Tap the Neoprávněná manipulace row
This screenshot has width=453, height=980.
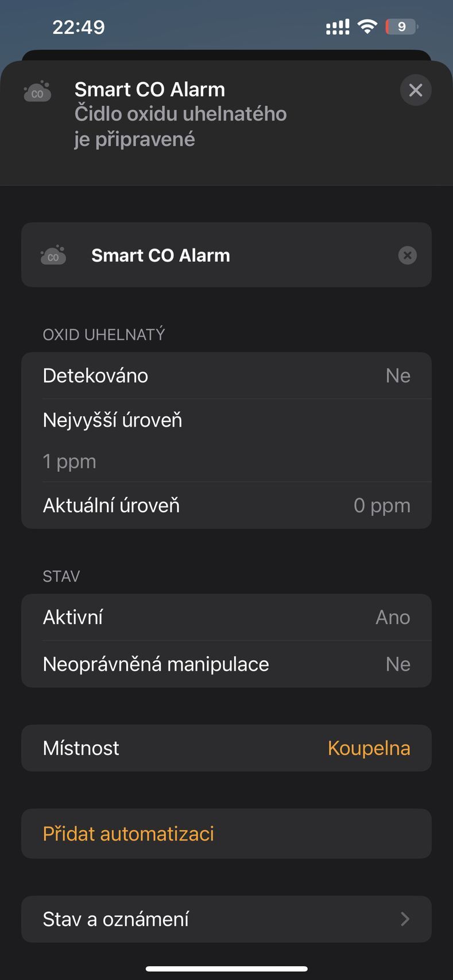tap(226, 664)
